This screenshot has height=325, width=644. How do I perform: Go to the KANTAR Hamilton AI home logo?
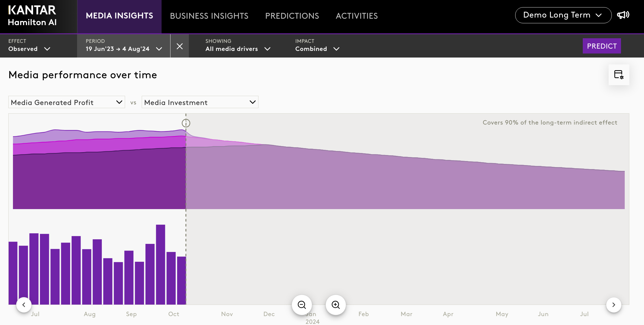pyautogui.click(x=32, y=16)
